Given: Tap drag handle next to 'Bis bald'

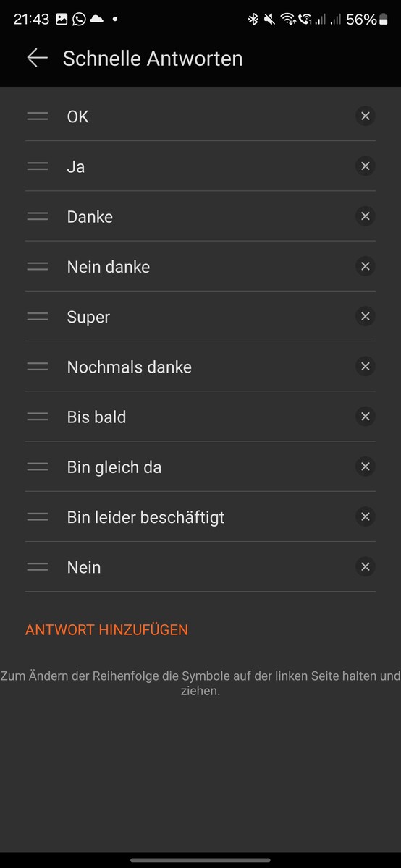Looking at the screenshot, I should pos(38,417).
